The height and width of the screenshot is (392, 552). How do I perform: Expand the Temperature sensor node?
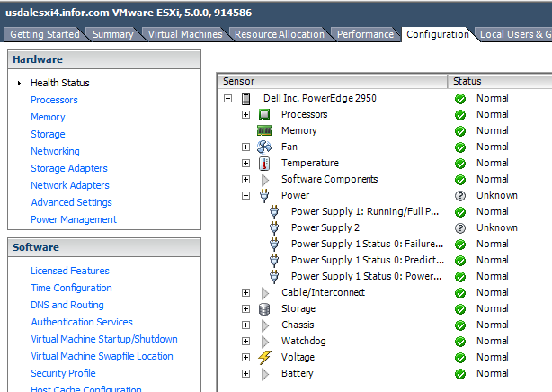[245, 164]
